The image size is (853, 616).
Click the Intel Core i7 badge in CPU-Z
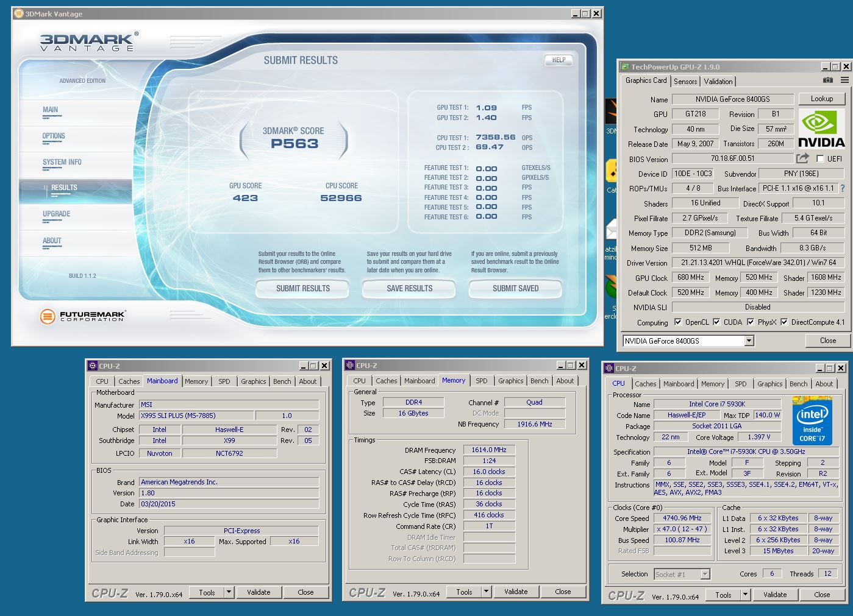pyautogui.click(x=812, y=421)
